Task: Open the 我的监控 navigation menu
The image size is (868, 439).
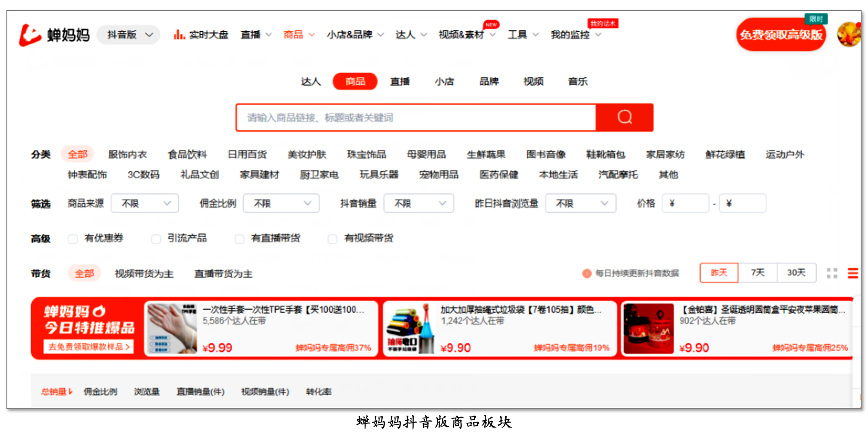Action: click(x=576, y=35)
